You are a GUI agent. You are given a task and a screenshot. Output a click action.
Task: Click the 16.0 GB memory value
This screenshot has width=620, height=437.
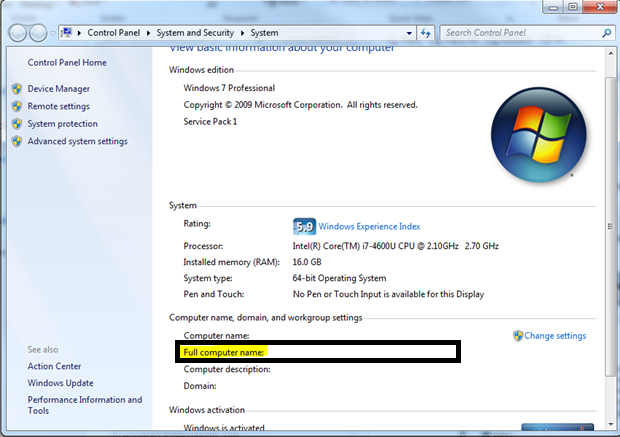pyautogui.click(x=307, y=262)
